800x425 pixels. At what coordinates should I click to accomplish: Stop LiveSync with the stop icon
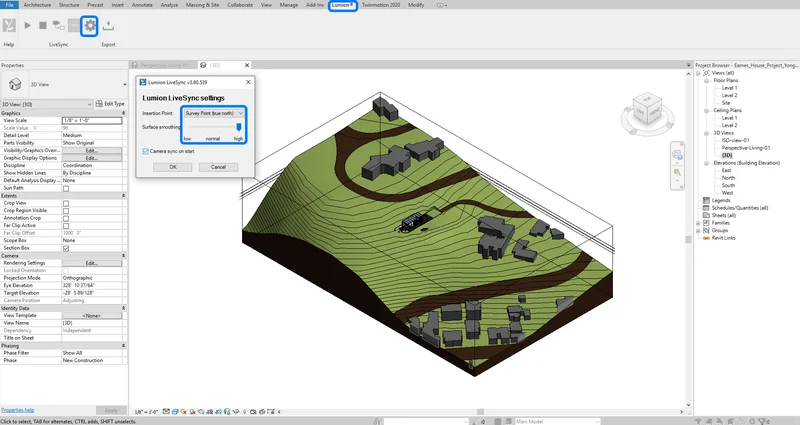(x=42, y=26)
